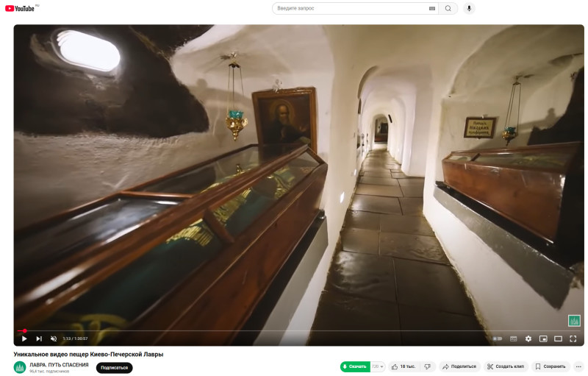Subscribe with the Подписаться button
The image size is (588, 376).
pyautogui.click(x=114, y=367)
